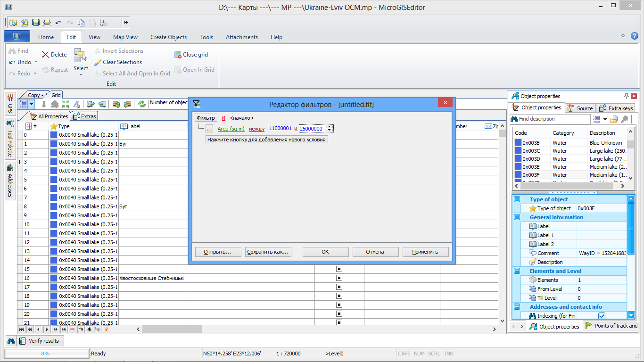Open the Undo dropdown arrow
Viewport: 644px width, 362px height.
[36, 62]
